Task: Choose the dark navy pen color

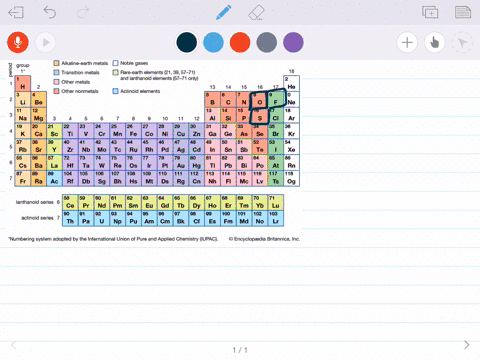Action: pyautogui.click(x=187, y=42)
